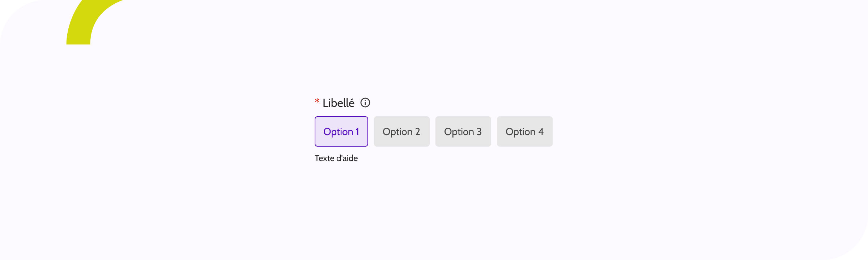Click the info icon beside Libellé
This screenshot has width=868, height=260.
click(365, 103)
